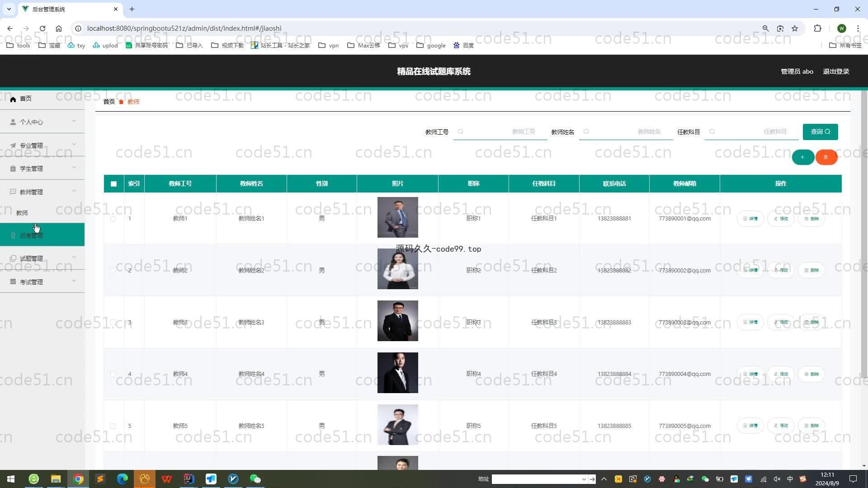Open the Chrome three-dot menu

click(x=858, y=28)
